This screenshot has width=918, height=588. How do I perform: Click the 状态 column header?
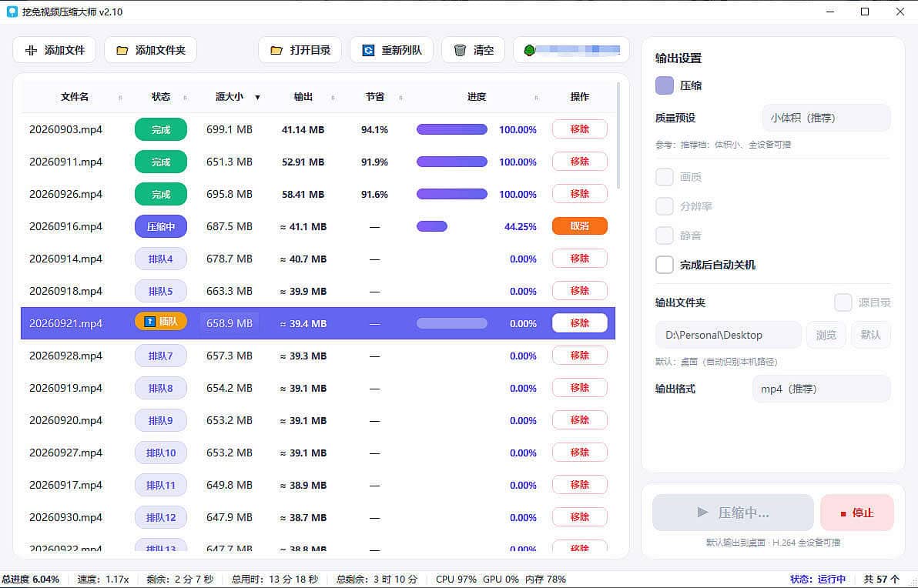coord(160,96)
